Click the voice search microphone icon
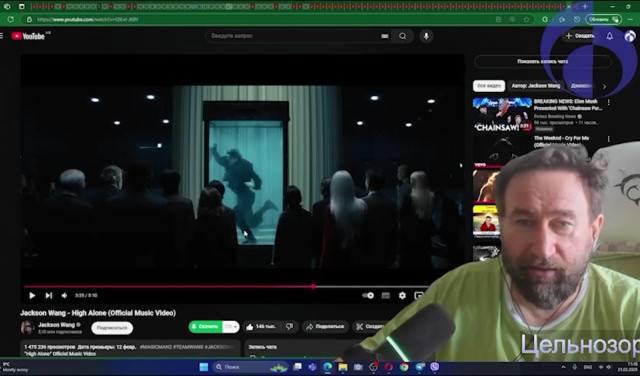The width and height of the screenshot is (640, 376). 426,36
